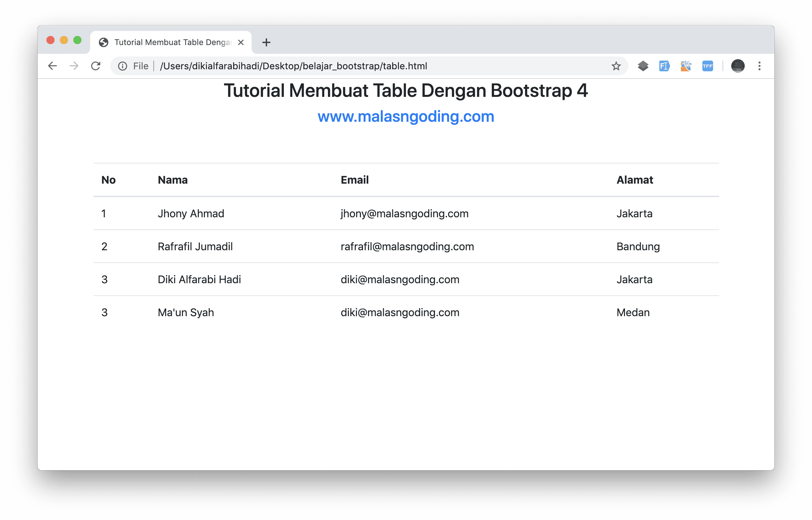Open the FI browser extension
This screenshot has width=812, height=520.
(664, 66)
